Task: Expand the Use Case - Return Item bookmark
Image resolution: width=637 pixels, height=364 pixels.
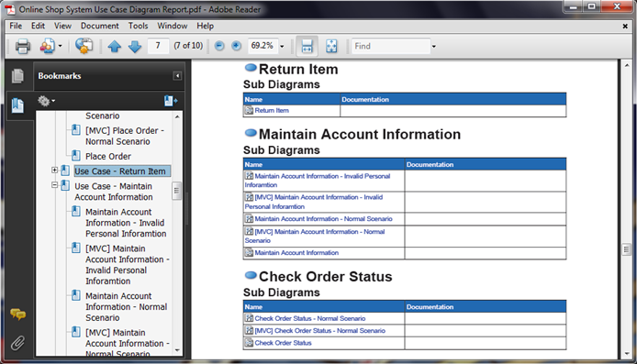Action: (x=54, y=171)
